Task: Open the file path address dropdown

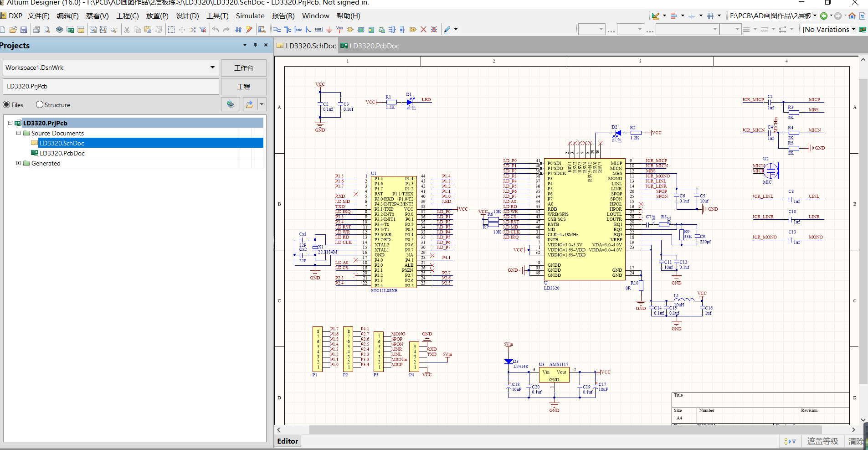Action: coord(815,16)
